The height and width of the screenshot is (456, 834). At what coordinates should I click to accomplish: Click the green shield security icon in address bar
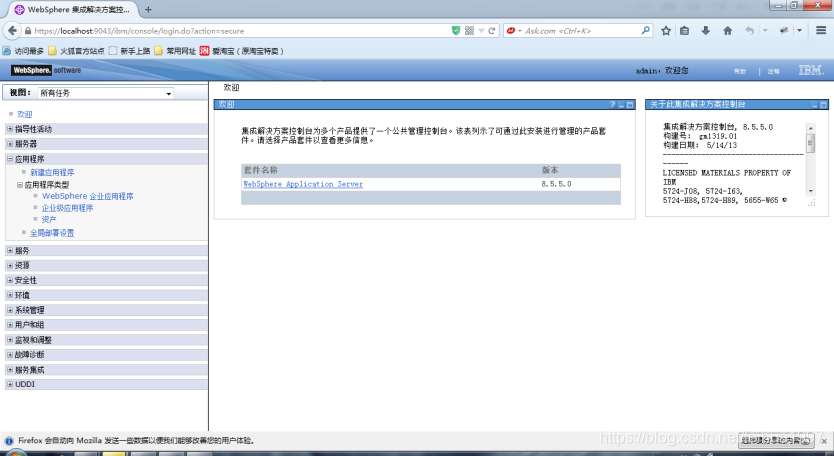456,31
